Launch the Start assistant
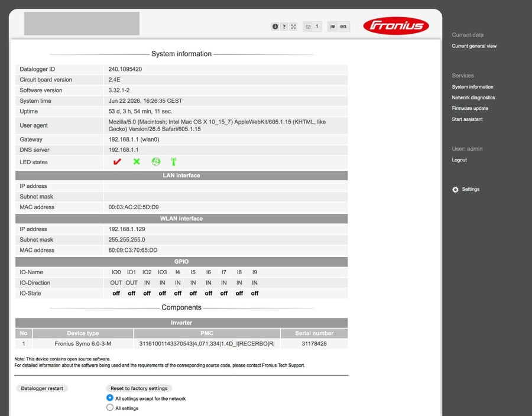Image resolution: width=532 pixels, height=416 pixels. (x=467, y=119)
